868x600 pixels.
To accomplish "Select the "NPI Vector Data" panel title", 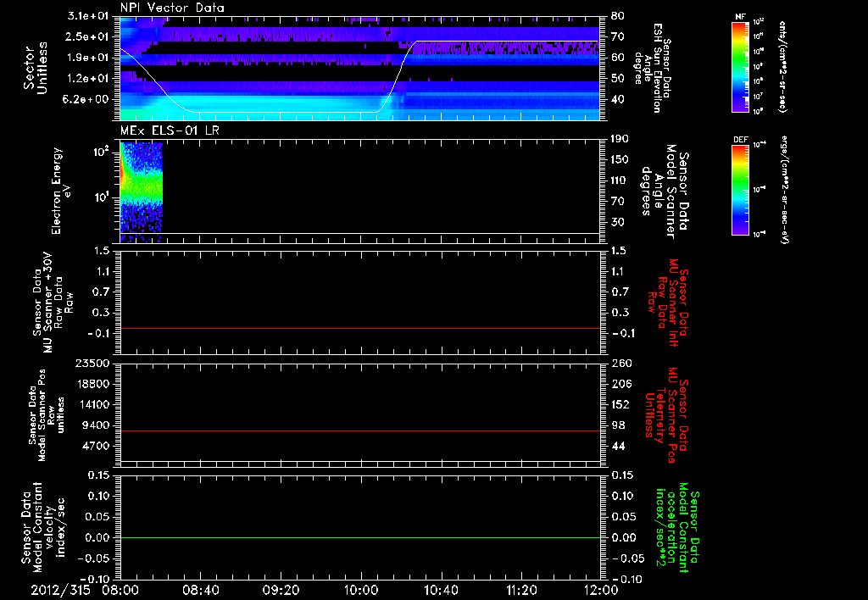I will pos(172,8).
